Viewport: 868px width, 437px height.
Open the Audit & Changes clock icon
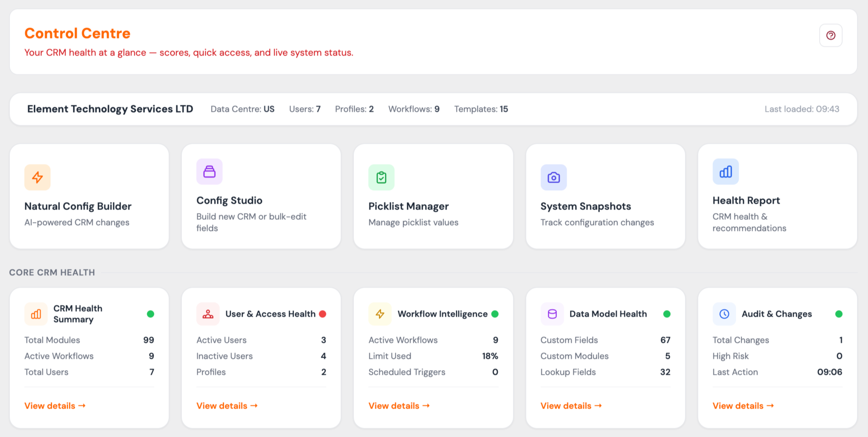724,314
